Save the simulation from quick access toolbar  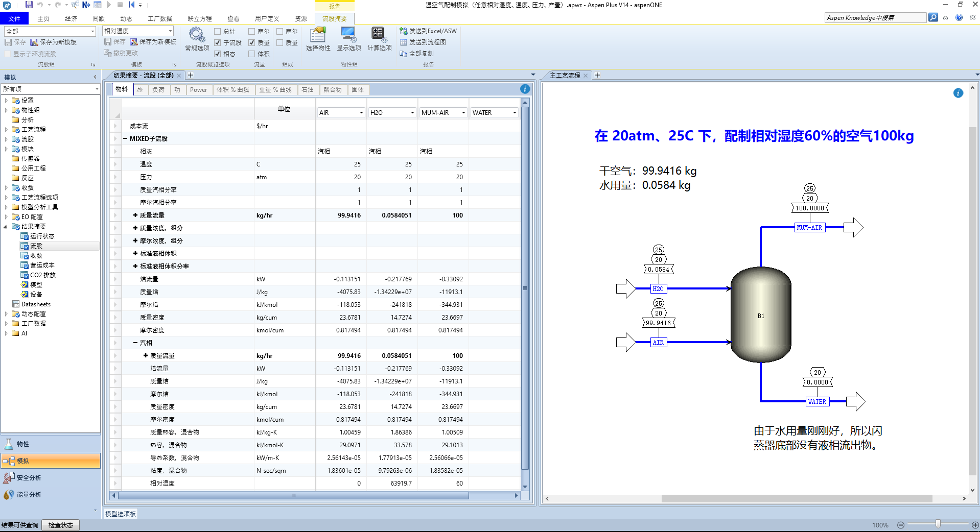pos(29,5)
